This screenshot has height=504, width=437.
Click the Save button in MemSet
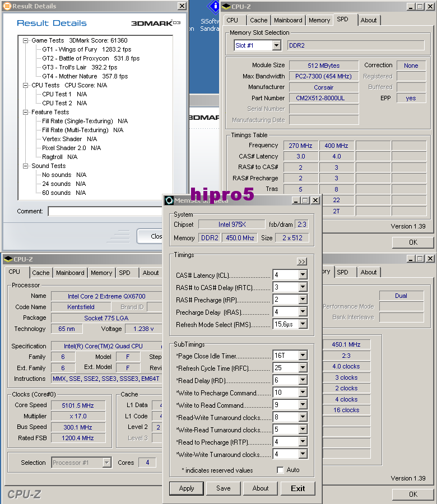pyautogui.click(x=223, y=488)
